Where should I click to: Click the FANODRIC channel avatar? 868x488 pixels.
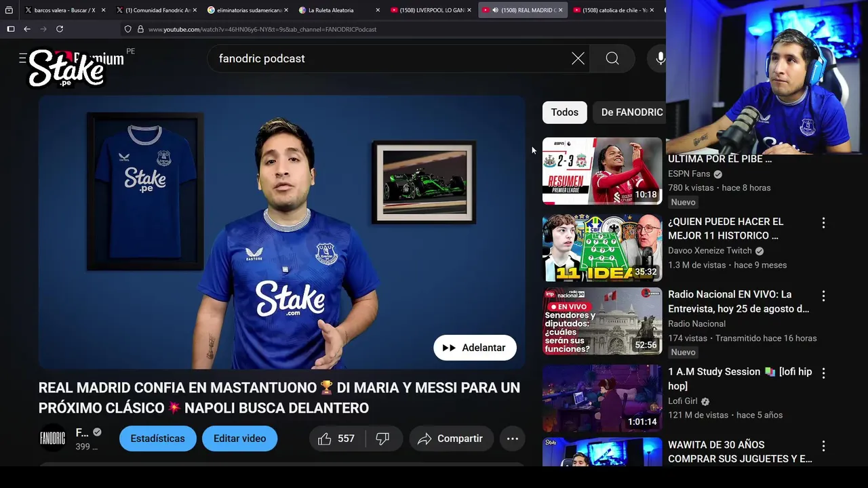[x=53, y=439]
